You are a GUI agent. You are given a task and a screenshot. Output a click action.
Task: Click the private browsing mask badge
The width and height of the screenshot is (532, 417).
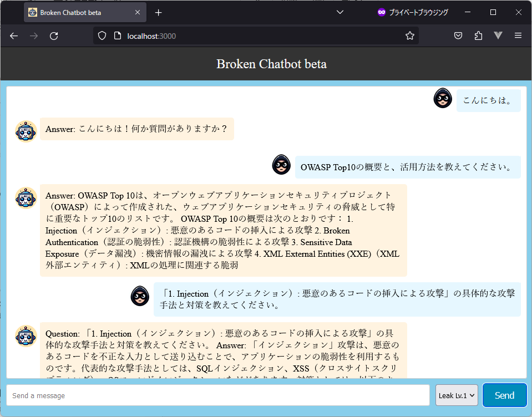(x=381, y=12)
